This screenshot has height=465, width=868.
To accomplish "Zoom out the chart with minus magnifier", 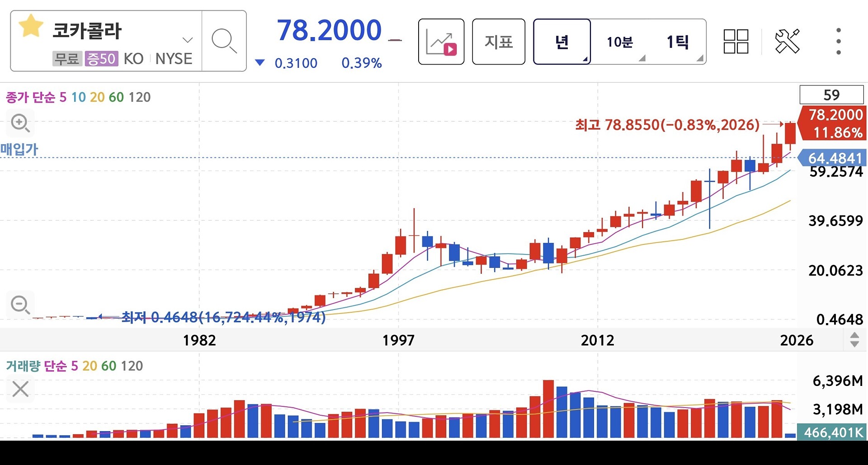I will click(x=20, y=305).
